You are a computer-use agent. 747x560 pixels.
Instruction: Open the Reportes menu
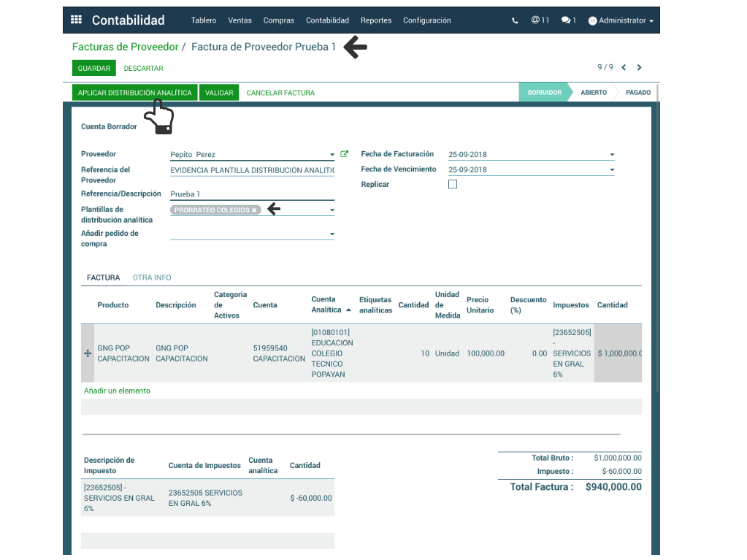pyautogui.click(x=376, y=20)
